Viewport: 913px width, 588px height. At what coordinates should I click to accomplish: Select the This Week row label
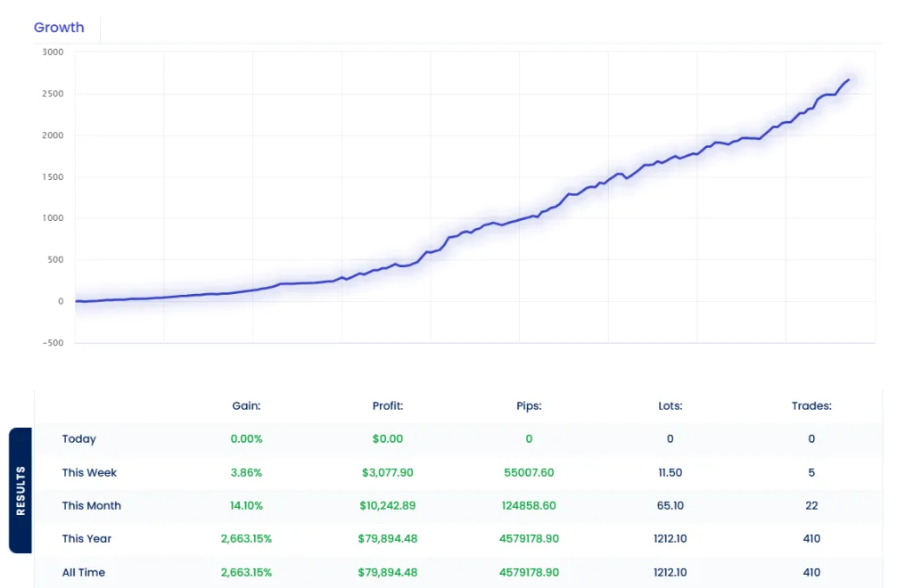(x=89, y=472)
